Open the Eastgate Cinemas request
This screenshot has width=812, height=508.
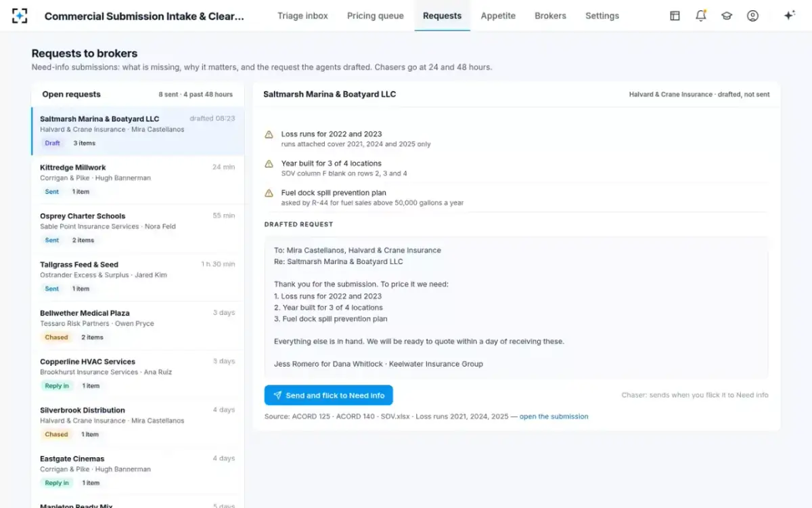pos(138,472)
